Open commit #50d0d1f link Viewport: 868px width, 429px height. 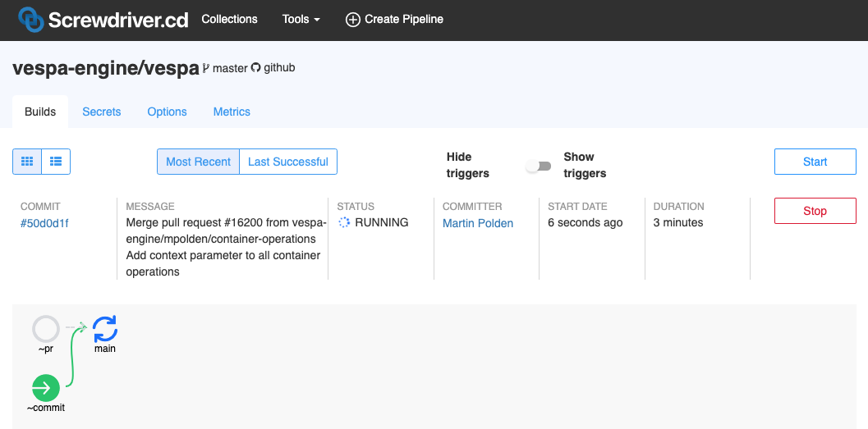click(x=45, y=223)
